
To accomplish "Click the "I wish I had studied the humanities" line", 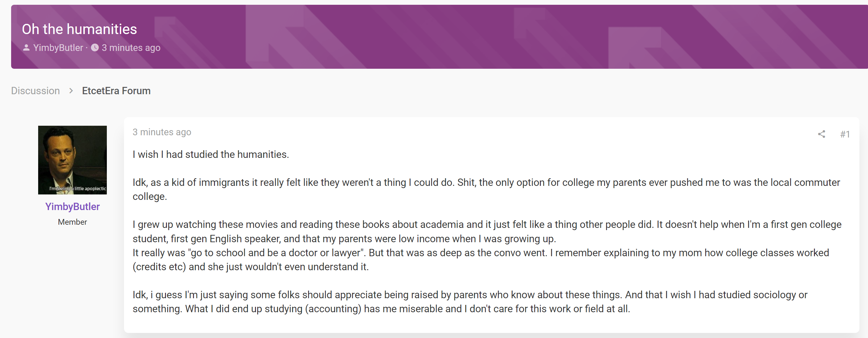I will [x=211, y=154].
